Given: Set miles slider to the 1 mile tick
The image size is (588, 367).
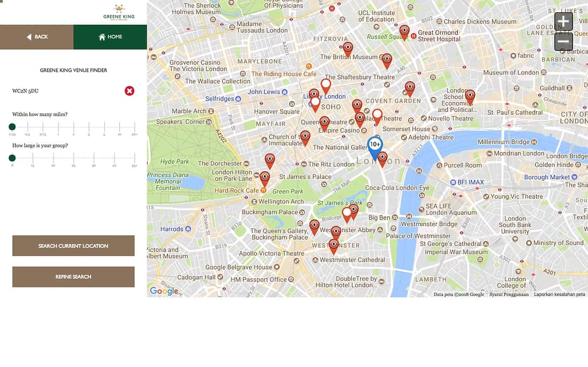Looking at the screenshot, I should click(58, 127).
